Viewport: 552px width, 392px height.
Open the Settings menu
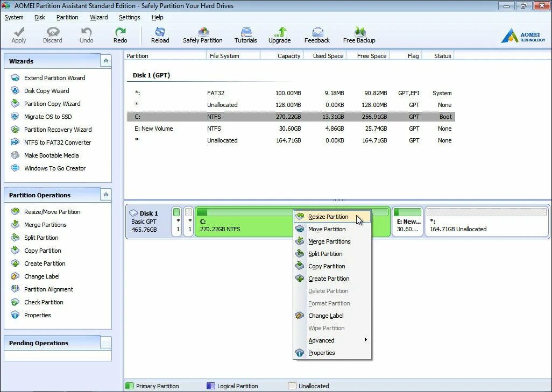pyautogui.click(x=130, y=17)
